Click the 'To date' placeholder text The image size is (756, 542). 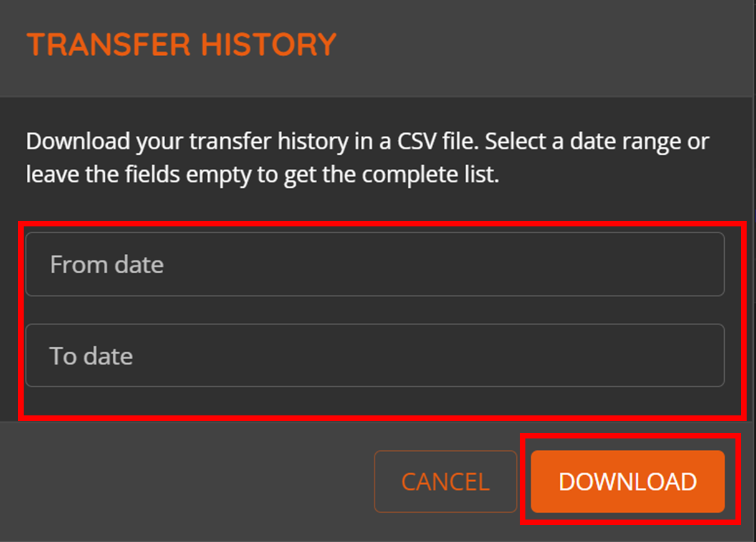coord(91,356)
